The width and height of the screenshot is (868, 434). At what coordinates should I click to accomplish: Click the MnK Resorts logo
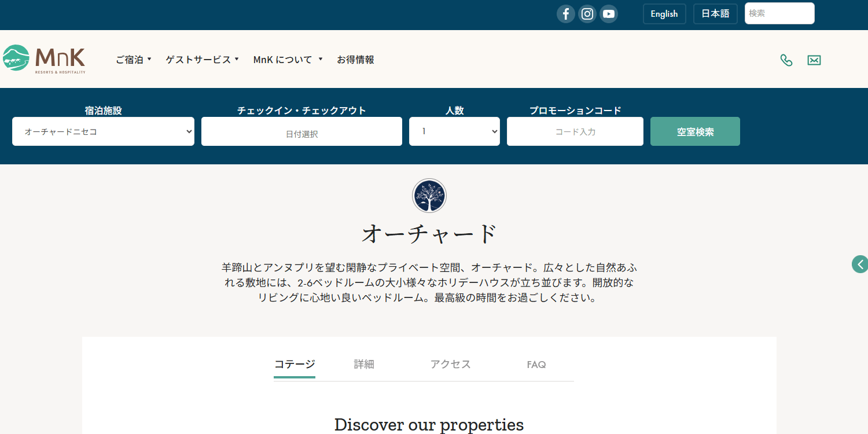tap(44, 59)
